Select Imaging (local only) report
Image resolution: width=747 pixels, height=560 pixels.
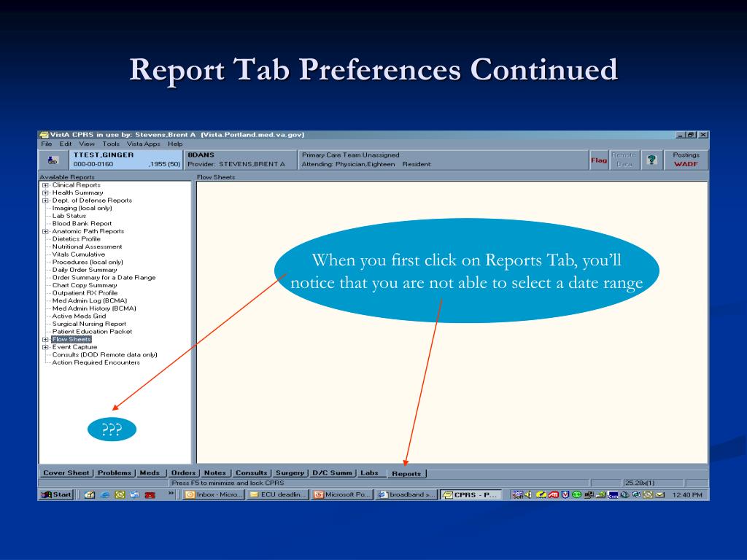click(82, 208)
